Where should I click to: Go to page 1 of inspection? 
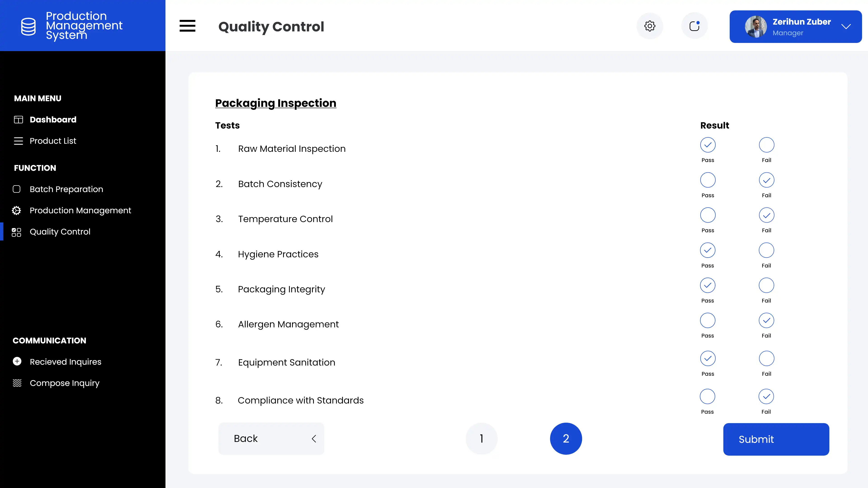[x=481, y=439]
